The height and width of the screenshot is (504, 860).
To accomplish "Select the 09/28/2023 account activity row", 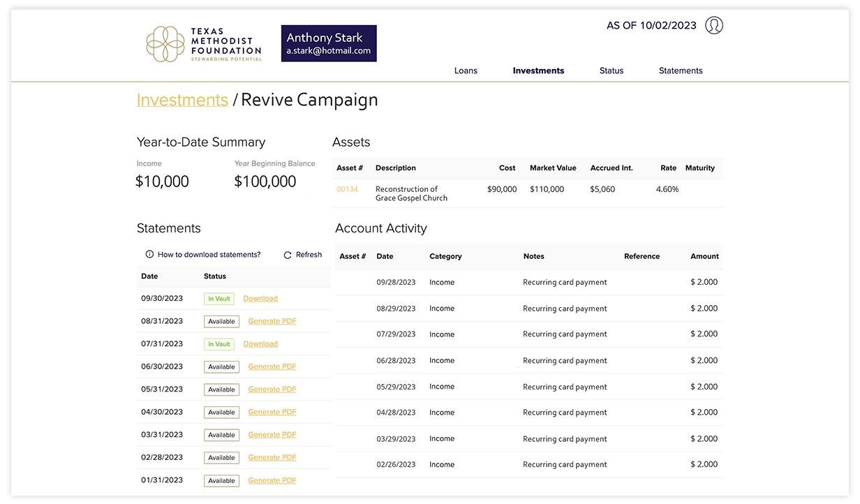I will (x=528, y=283).
